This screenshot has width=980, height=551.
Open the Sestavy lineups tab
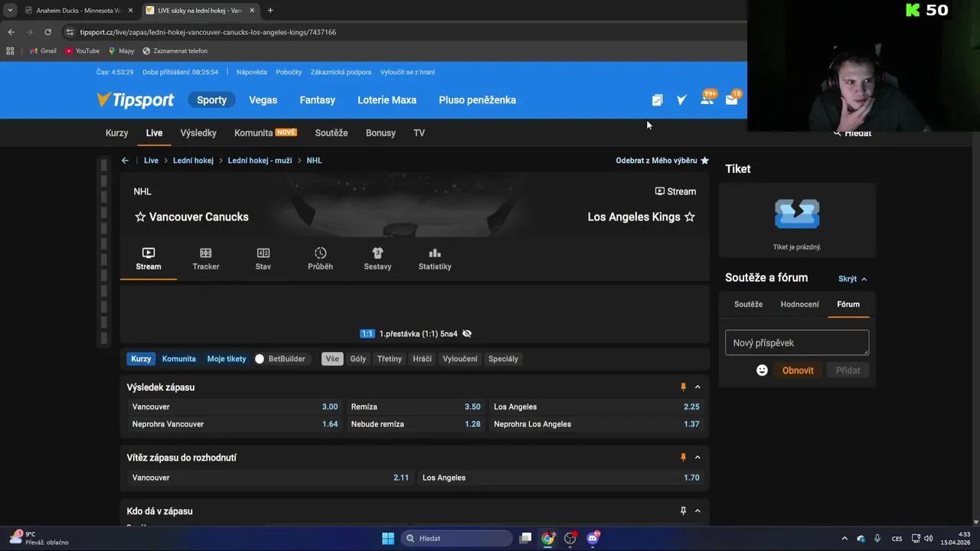[x=377, y=259]
